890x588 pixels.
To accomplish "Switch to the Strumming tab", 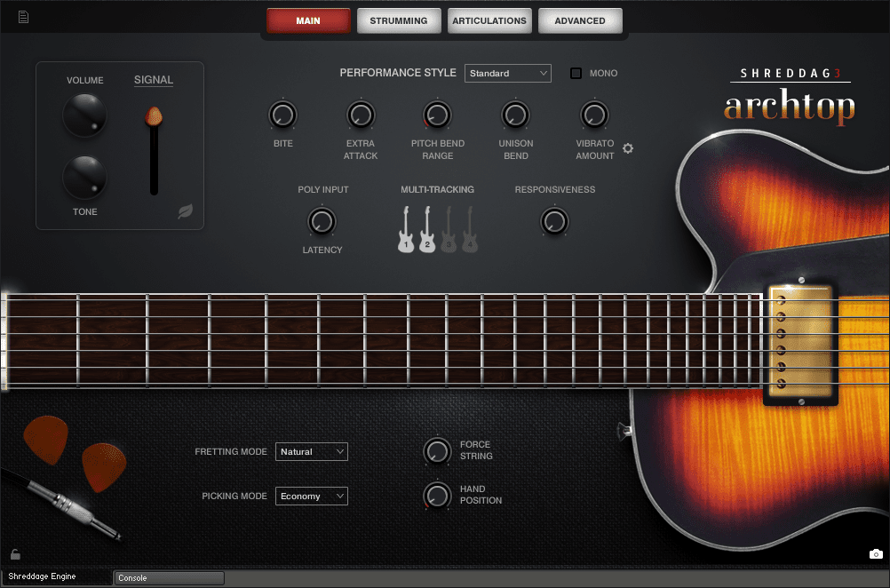I will pyautogui.click(x=399, y=20).
